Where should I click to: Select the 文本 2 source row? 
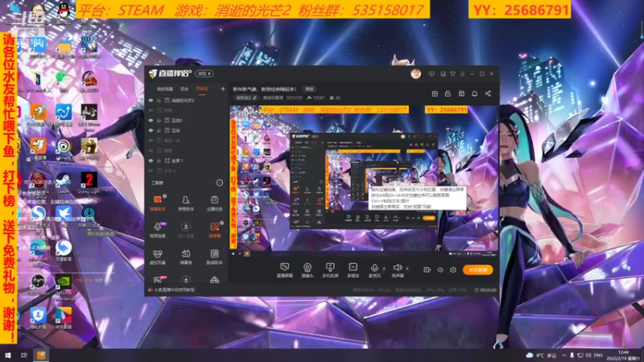click(187, 171)
